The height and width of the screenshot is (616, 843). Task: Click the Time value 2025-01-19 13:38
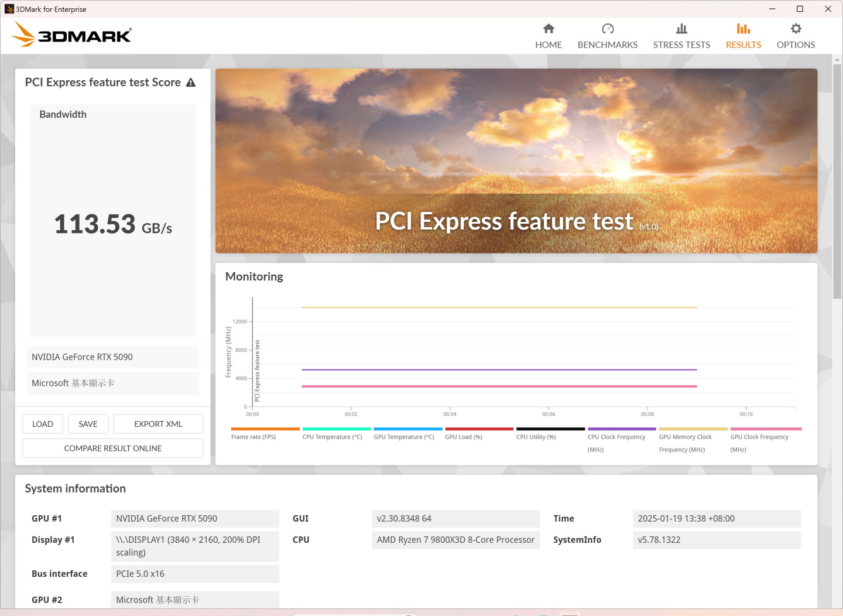[x=717, y=519]
